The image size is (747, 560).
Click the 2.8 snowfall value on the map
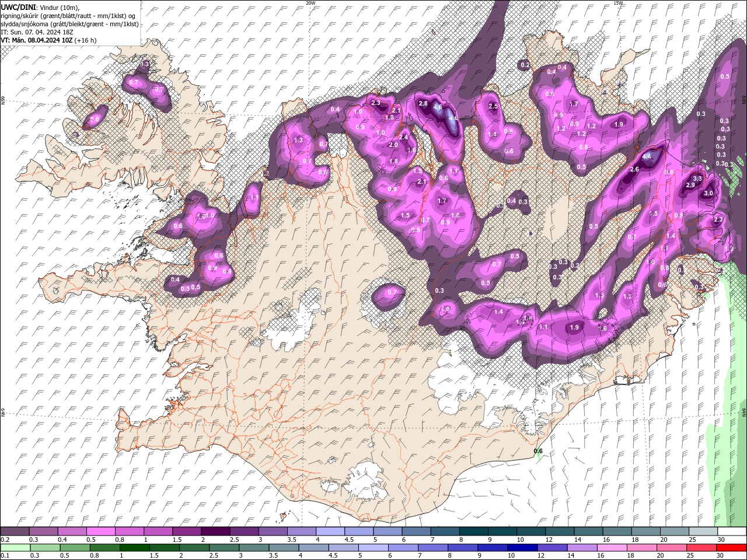pyautogui.click(x=423, y=103)
